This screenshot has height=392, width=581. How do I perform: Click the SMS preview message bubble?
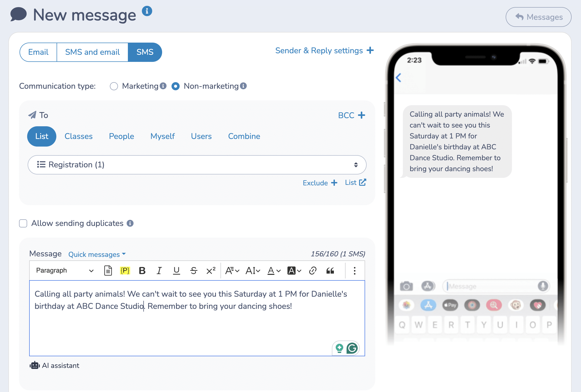click(457, 141)
